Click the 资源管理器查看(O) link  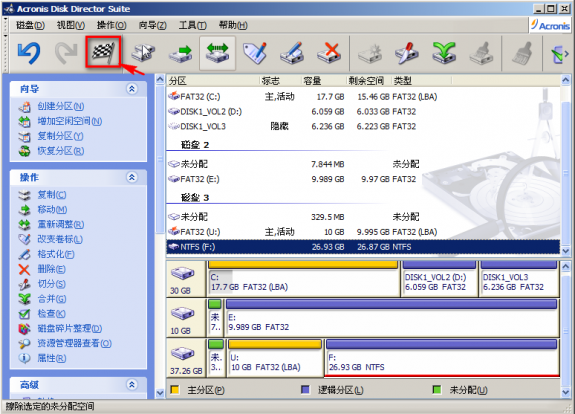click(x=74, y=344)
